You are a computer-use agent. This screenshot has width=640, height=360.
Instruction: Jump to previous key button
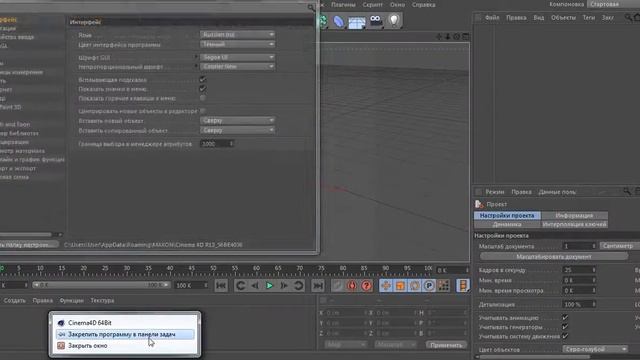(x=240, y=285)
